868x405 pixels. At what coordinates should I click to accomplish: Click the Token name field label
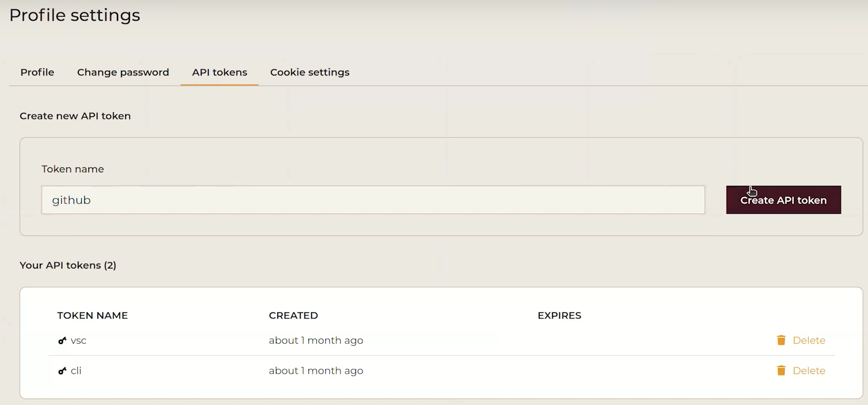click(x=72, y=169)
